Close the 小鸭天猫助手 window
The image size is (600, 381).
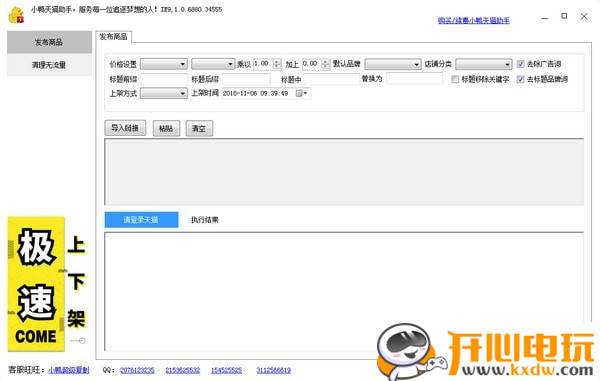pyautogui.click(x=584, y=16)
